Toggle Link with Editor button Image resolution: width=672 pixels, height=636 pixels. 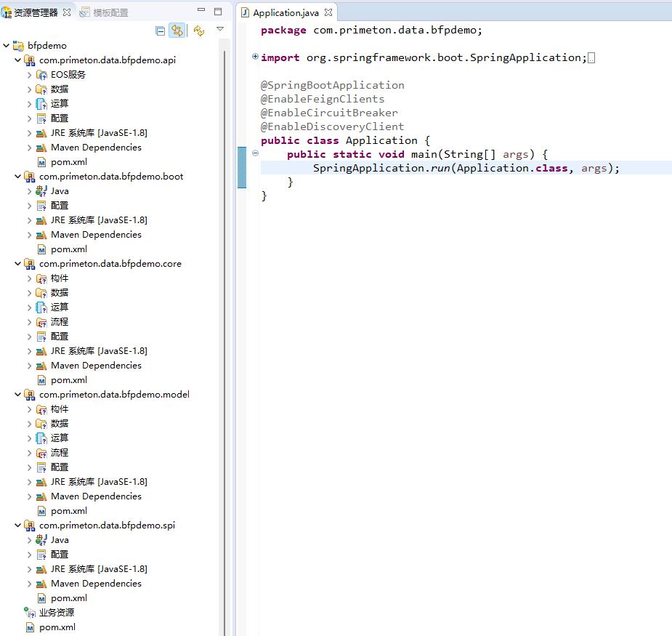[177, 31]
